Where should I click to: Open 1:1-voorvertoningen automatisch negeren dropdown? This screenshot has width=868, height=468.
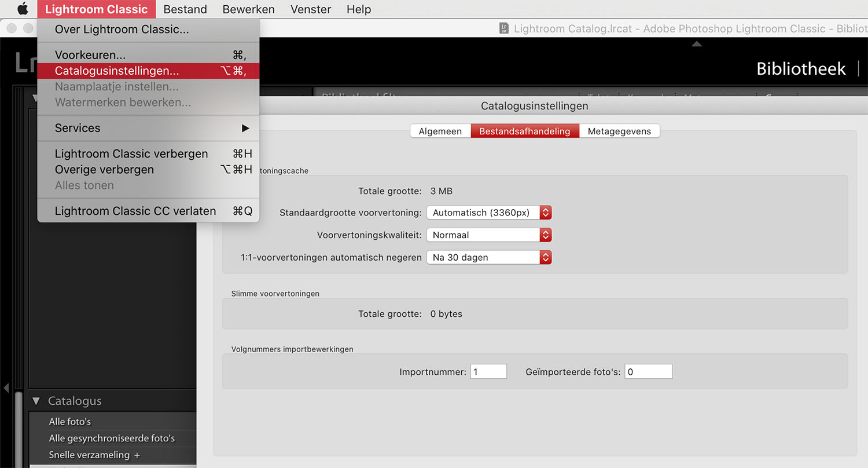[489, 257]
